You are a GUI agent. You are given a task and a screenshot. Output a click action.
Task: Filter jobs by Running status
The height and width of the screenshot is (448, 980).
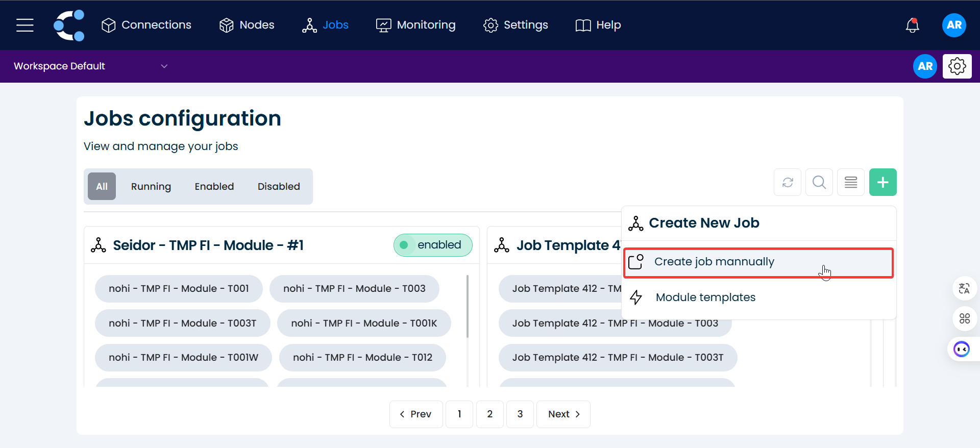151,187
